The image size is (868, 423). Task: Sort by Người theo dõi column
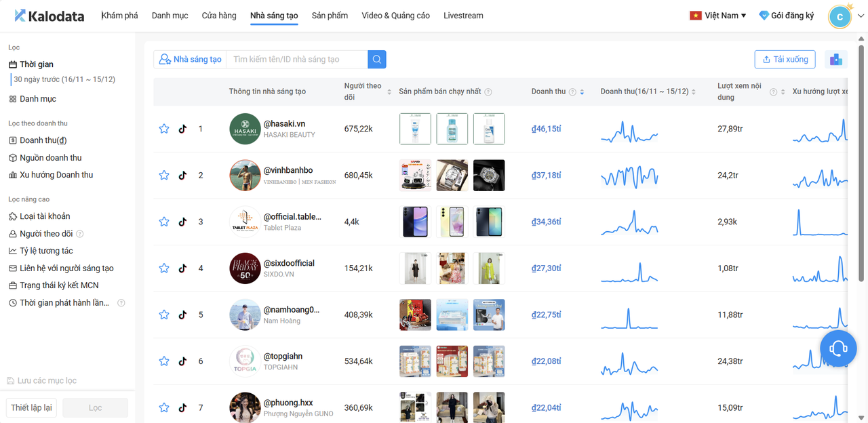click(x=389, y=92)
